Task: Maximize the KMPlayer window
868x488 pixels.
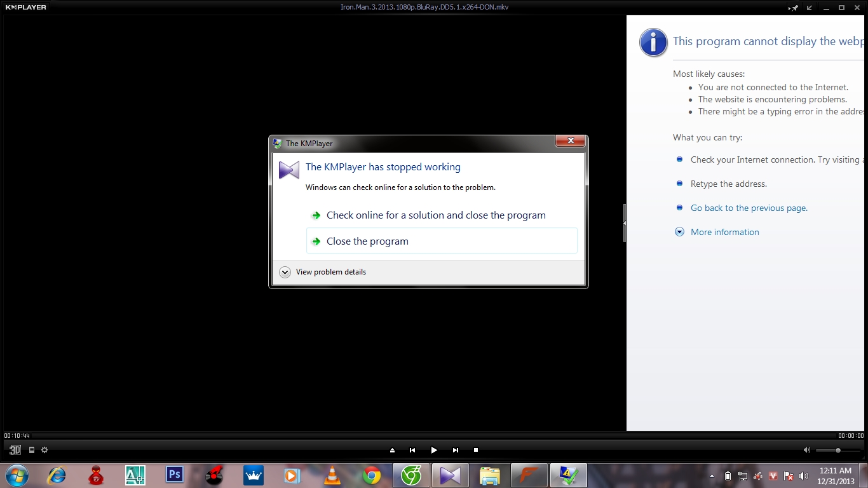Action: [x=841, y=8]
